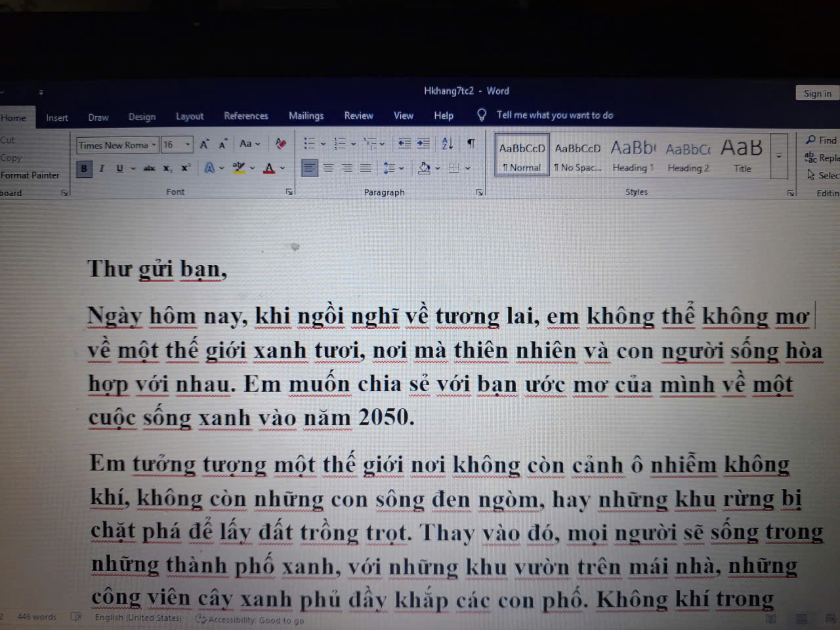840x630 pixels.
Task: Increase font size with Grow Font icon
Action: click(204, 144)
